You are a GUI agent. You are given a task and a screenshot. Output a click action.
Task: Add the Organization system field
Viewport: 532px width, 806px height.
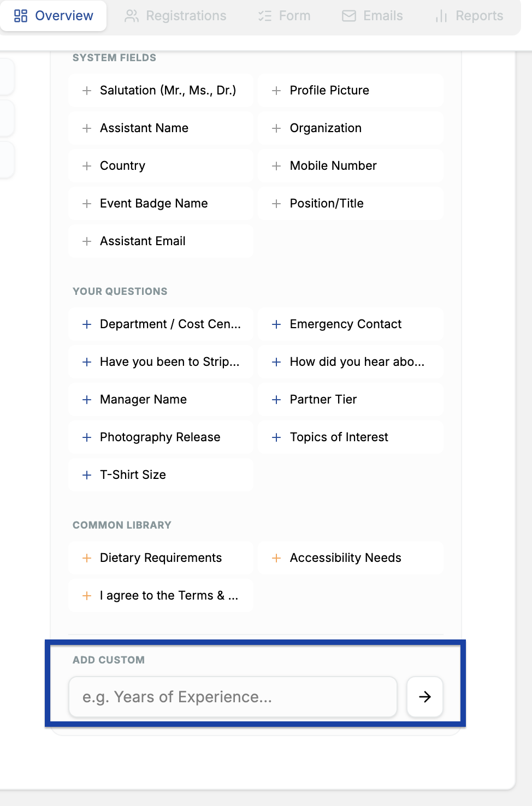click(x=351, y=128)
